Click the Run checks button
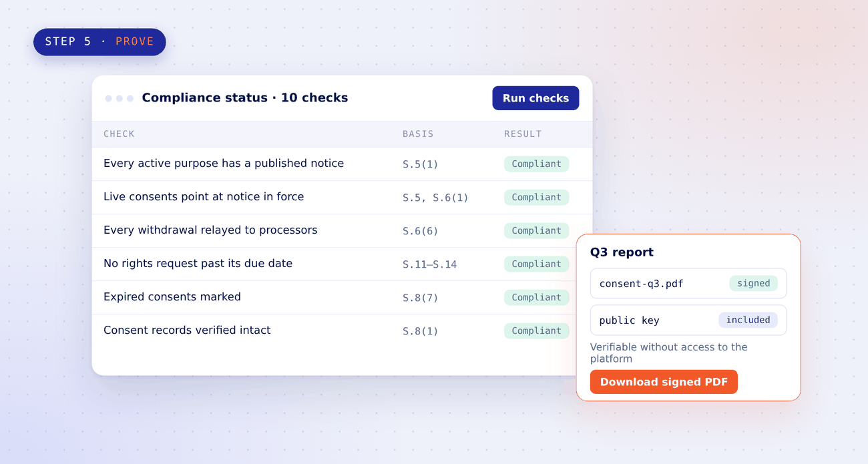This screenshot has width=868, height=464. (x=535, y=98)
